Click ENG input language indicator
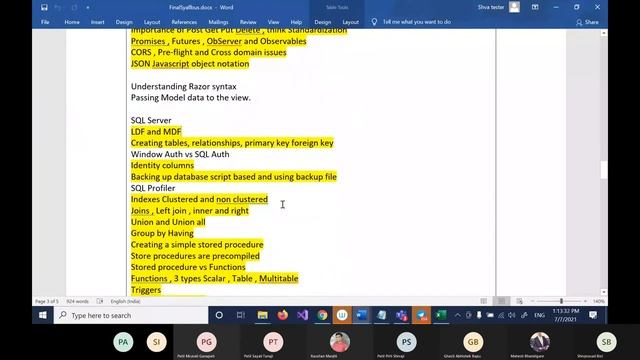 539,315
